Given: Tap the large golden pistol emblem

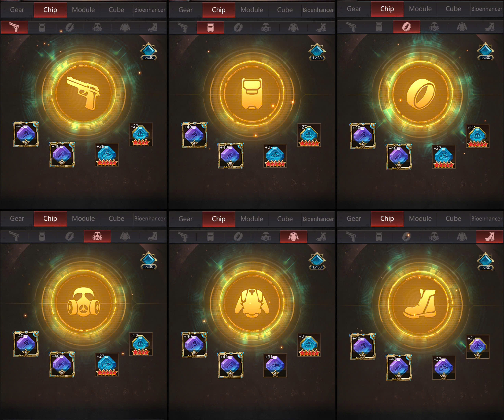Looking at the screenshot, I should [83, 93].
